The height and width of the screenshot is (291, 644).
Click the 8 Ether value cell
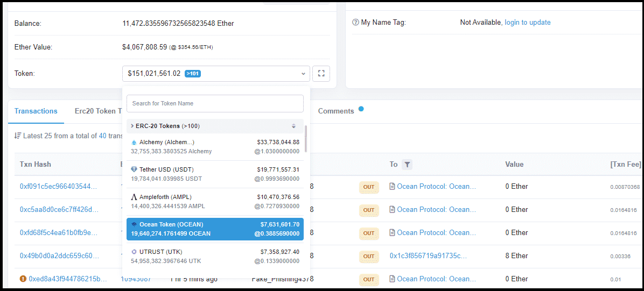[516, 255]
